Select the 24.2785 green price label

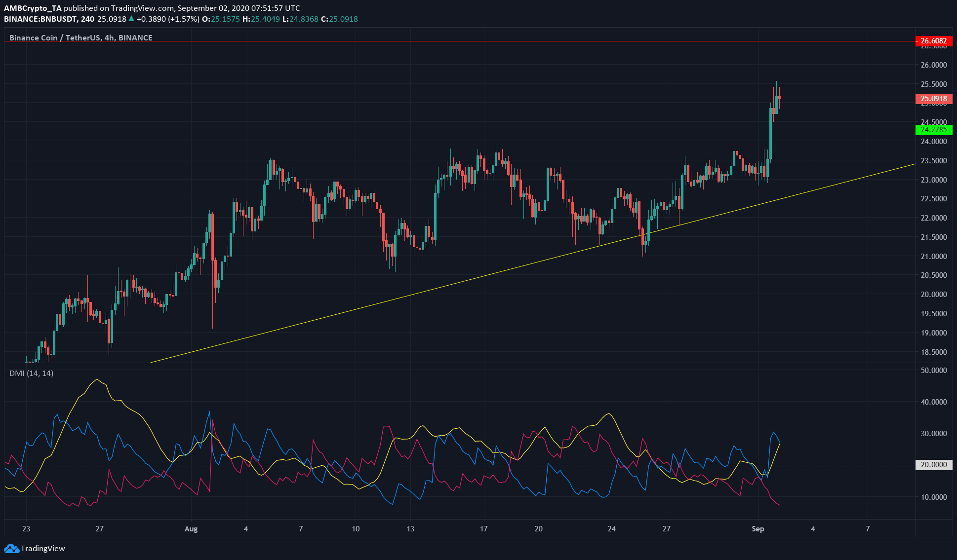(x=934, y=130)
